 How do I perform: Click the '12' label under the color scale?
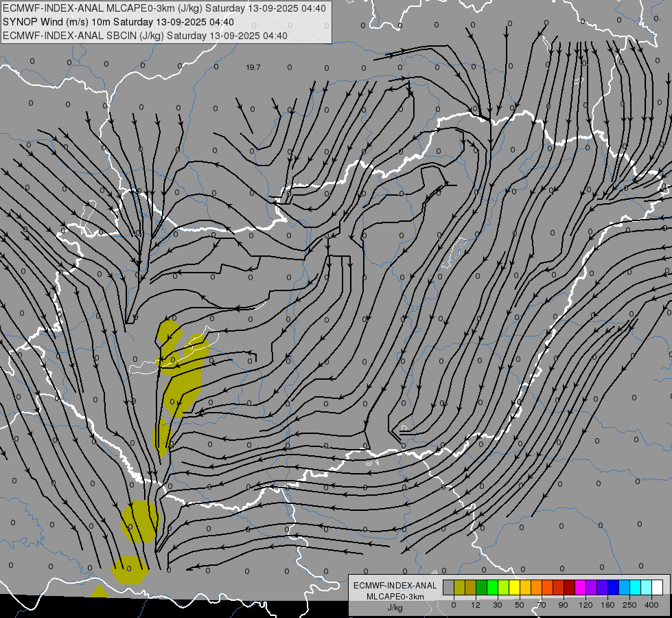(476, 605)
